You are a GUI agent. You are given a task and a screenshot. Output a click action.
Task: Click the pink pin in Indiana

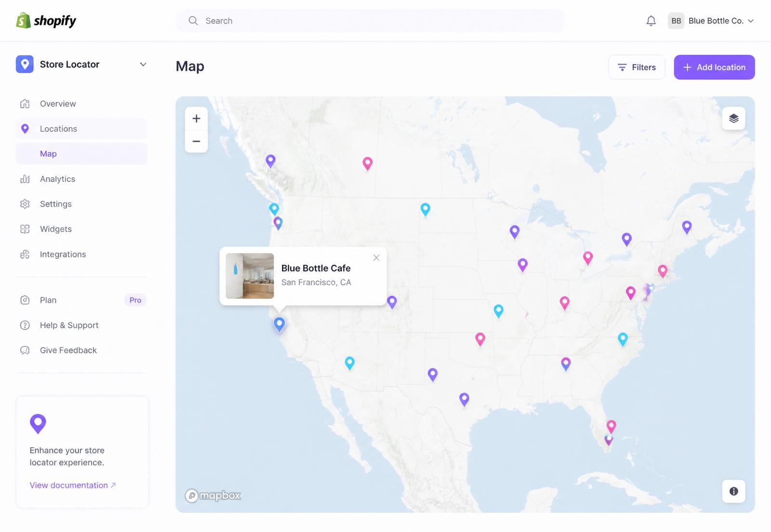click(564, 303)
